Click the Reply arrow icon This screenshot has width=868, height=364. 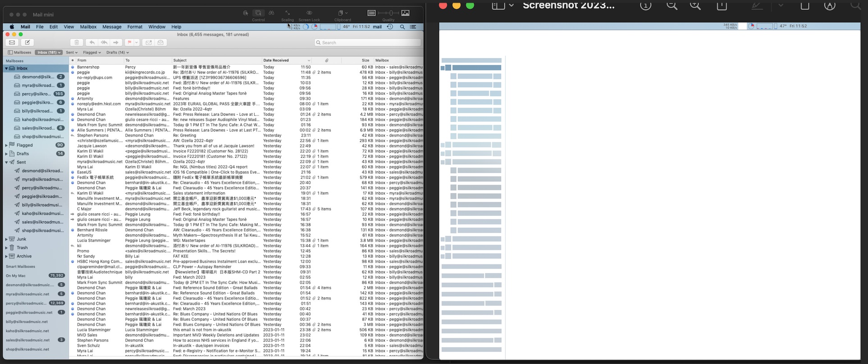pyautogui.click(x=92, y=42)
